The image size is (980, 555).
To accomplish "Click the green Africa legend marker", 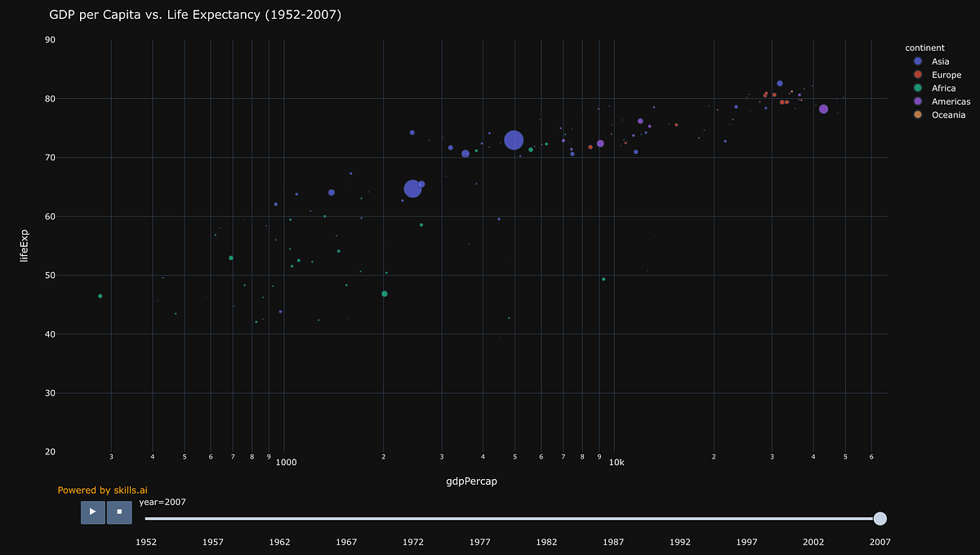I will (917, 87).
